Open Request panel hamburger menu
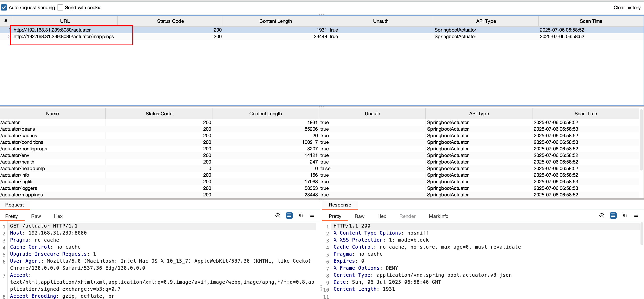Viewport: 644px width, 299px height. (x=312, y=215)
